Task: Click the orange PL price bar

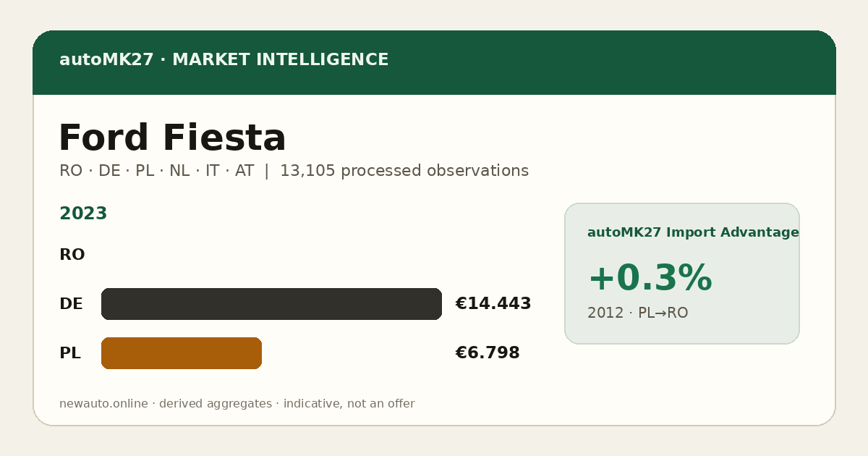Action: [182, 353]
